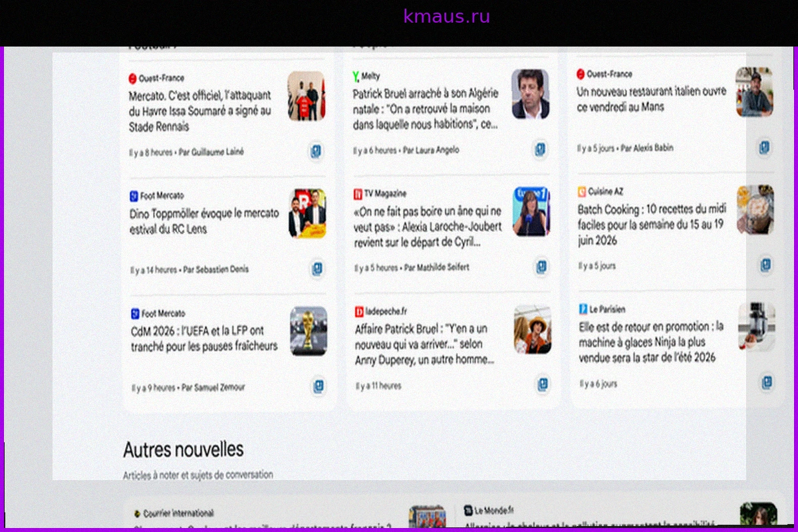
Task: Save the Issa Soumaré Mercato article icon
Action: point(316,152)
